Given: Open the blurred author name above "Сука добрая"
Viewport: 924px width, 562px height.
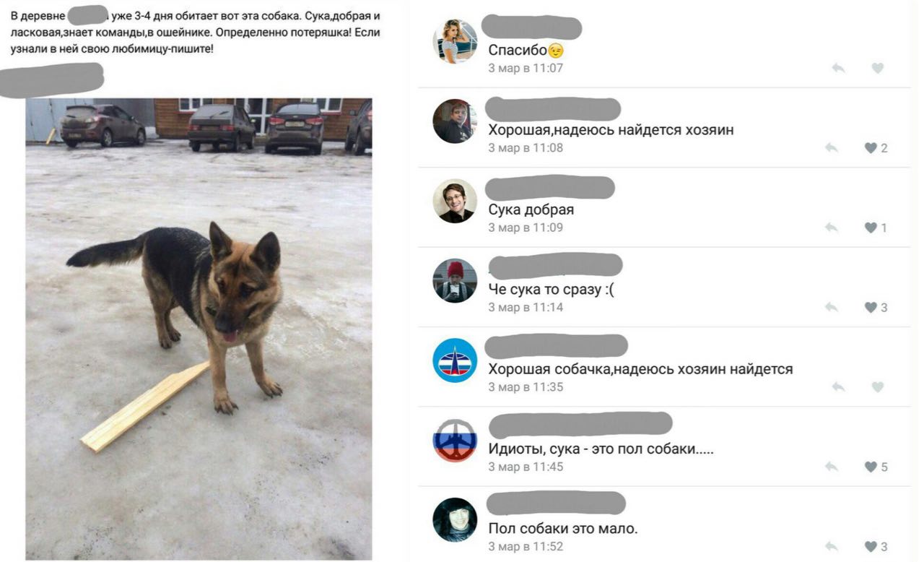Looking at the screenshot, I should (549, 188).
